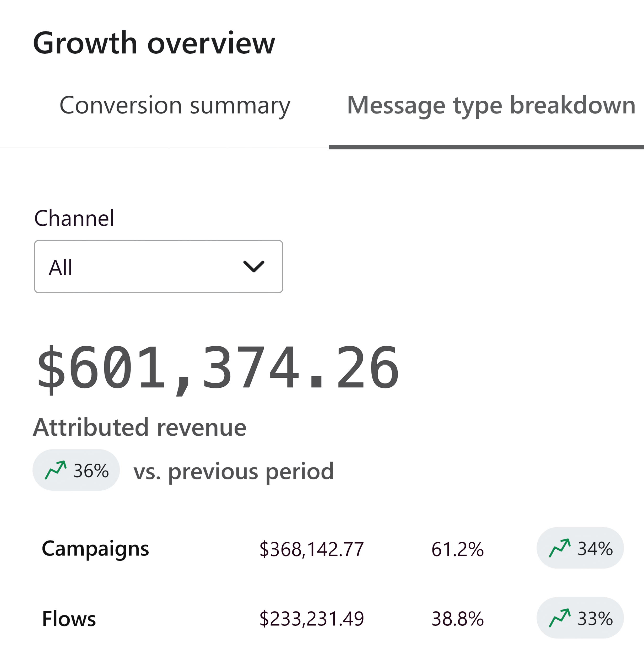This screenshot has width=644, height=671.
Task: Click the Growth overview heading
Action: 154,43
